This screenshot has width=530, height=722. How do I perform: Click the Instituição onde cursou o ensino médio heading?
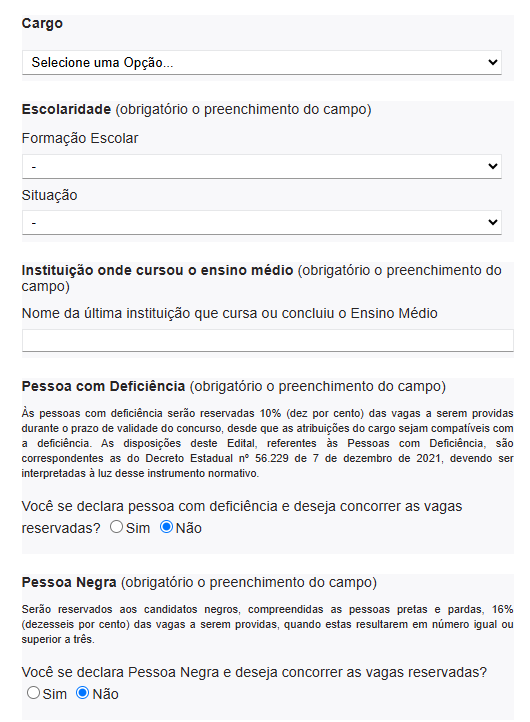coord(157,270)
